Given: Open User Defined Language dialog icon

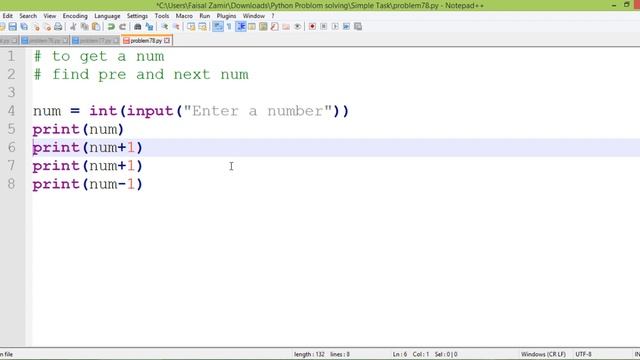Looking at the screenshot, I should pos(252,27).
